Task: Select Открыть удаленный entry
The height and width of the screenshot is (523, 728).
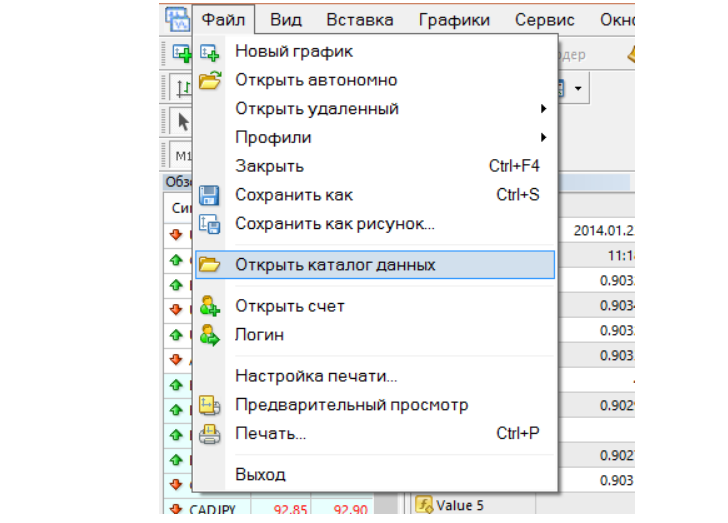Action: (x=375, y=109)
